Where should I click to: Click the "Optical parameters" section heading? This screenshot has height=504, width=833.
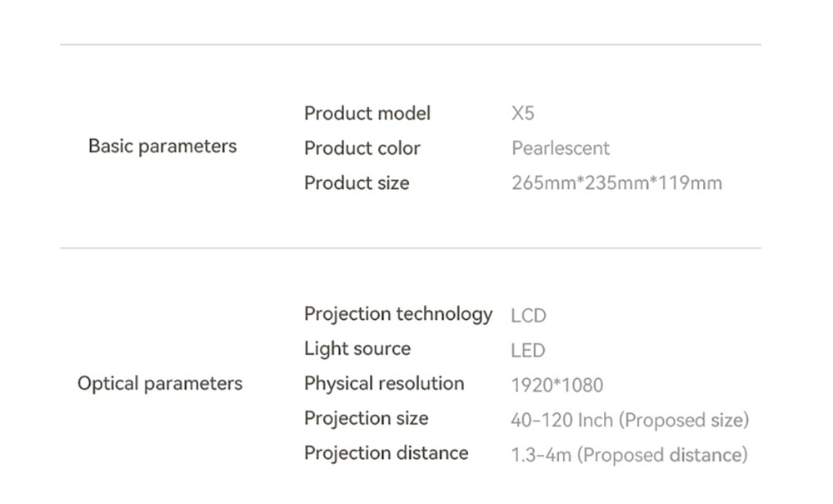click(x=160, y=384)
